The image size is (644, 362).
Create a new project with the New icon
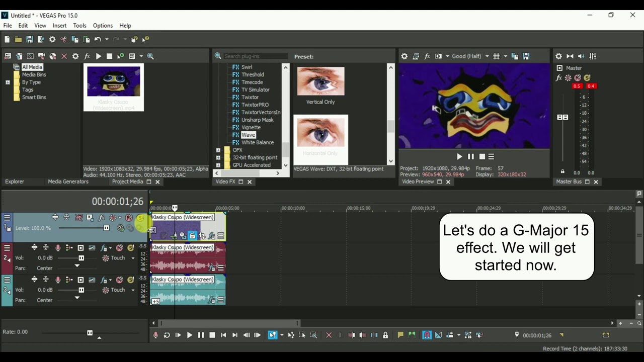[x=7, y=39]
